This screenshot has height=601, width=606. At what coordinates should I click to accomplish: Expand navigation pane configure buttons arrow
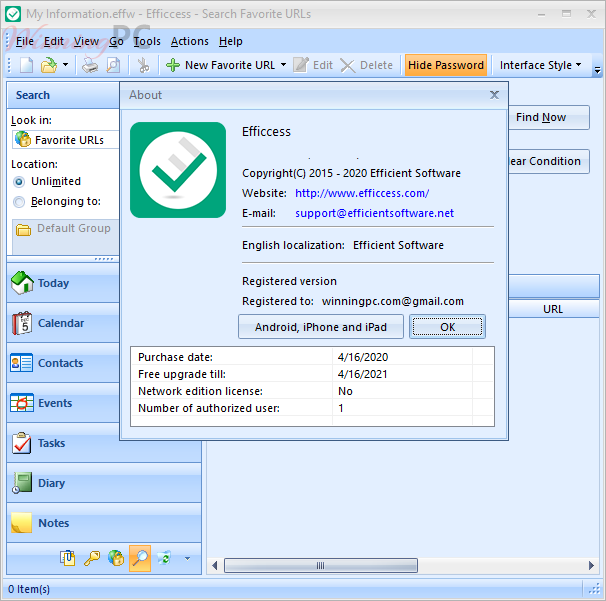[187, 558]
